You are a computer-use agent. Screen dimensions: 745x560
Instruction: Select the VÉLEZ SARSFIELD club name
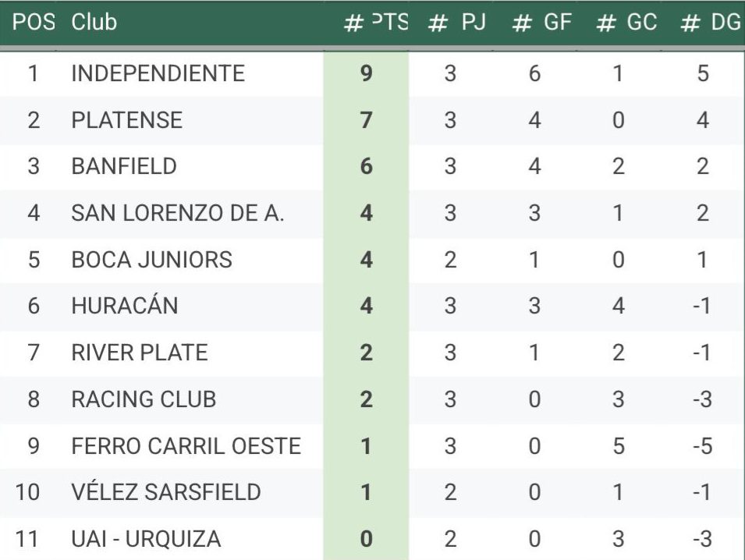(166, 491)
